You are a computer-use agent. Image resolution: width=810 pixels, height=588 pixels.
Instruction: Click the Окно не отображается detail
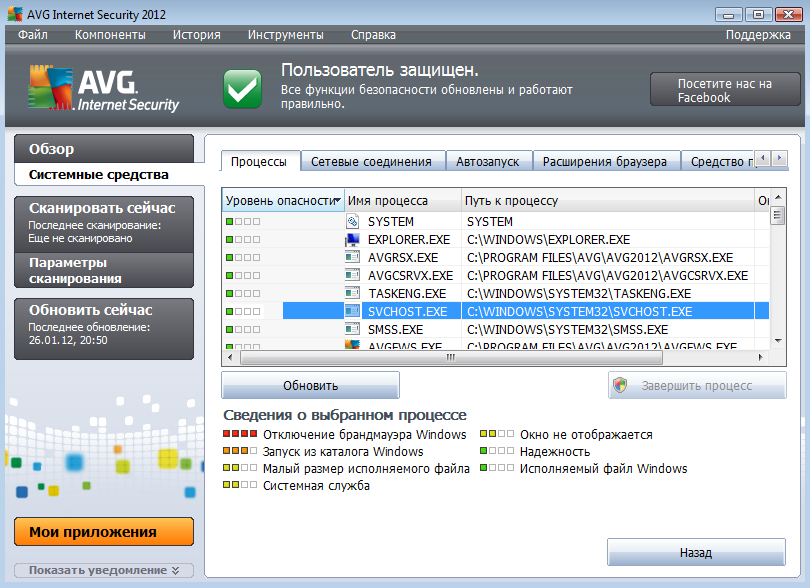pyautogui.click(x=586, y=435)
